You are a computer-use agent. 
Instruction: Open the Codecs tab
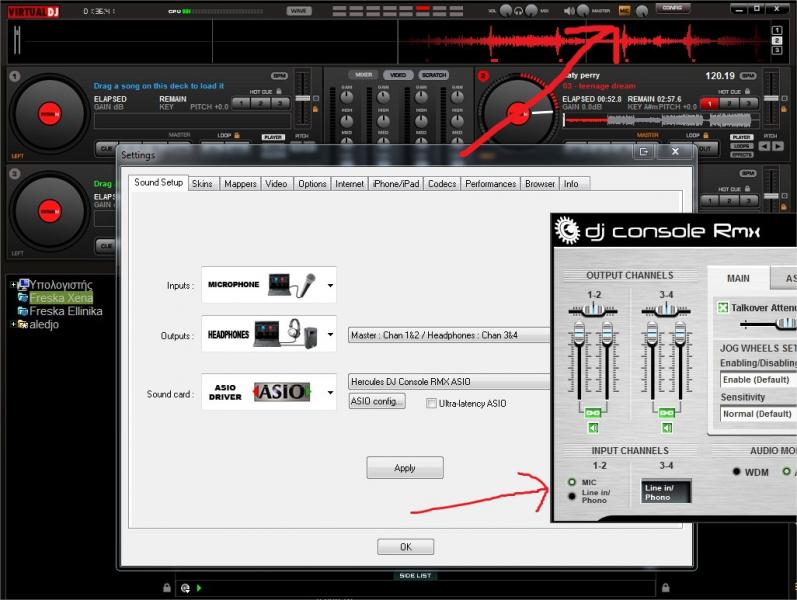point(442,184)
